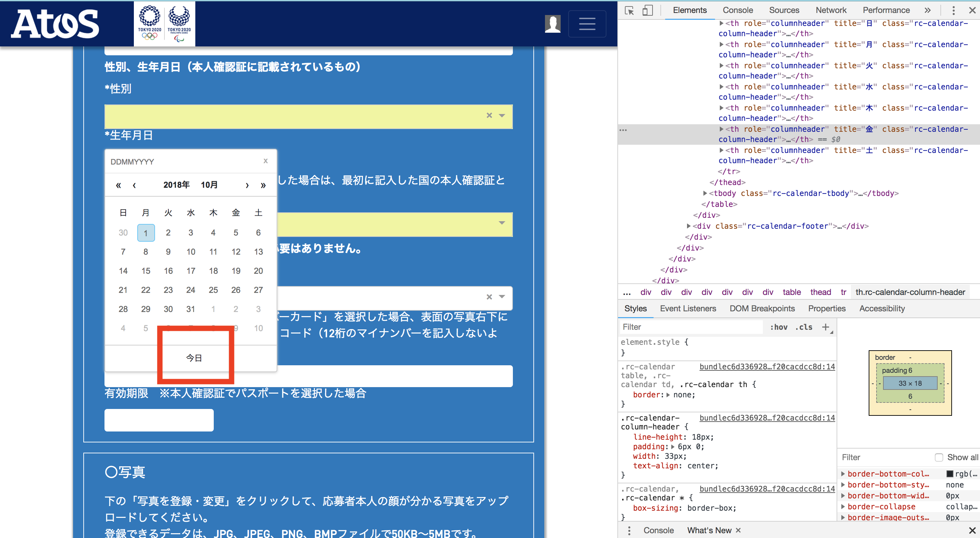Click the rgb color swatch for border-bottom-color
This screenshot has width=980, height=538.
tap(950, 474)
